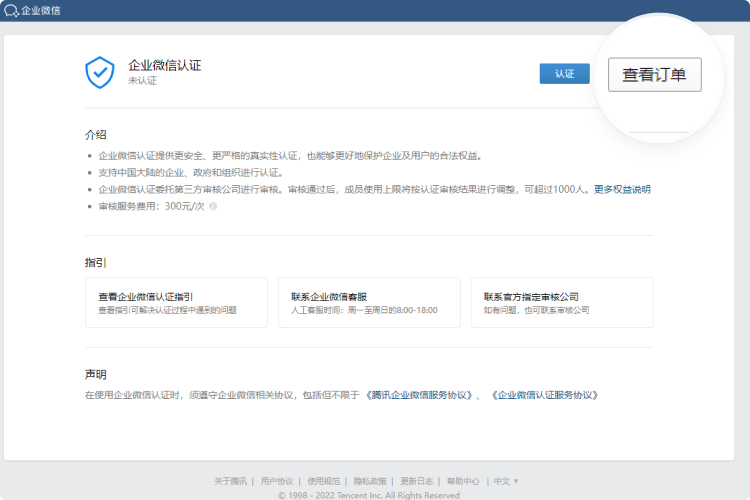Click the 企业微信 logo in header
The height and width of the screenshot is (500, 750).
[x=32, y=11]
